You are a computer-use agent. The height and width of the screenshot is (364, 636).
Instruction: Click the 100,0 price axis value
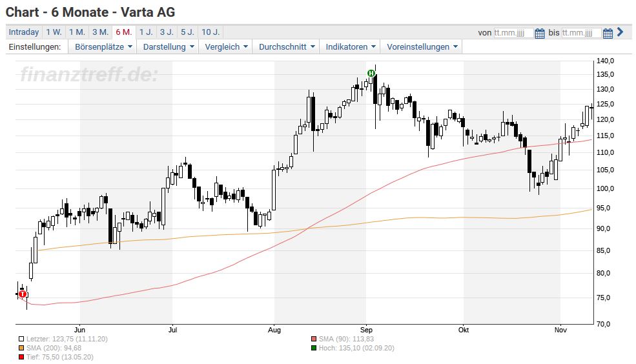click(x=605, y=188)
